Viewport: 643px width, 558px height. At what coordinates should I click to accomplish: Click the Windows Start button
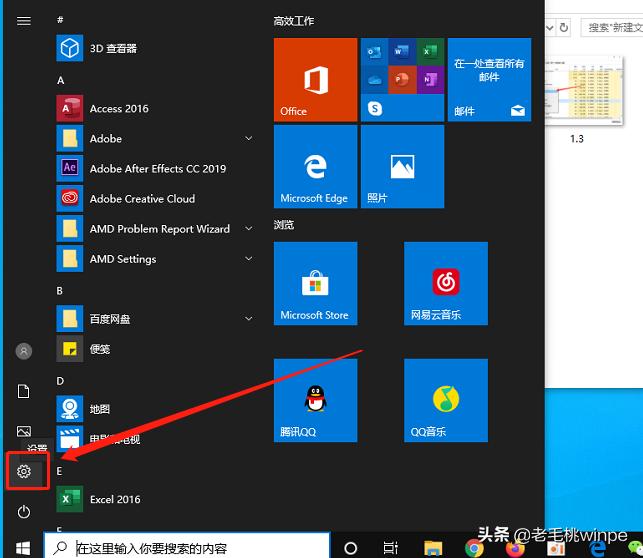[x=23, y=548]
